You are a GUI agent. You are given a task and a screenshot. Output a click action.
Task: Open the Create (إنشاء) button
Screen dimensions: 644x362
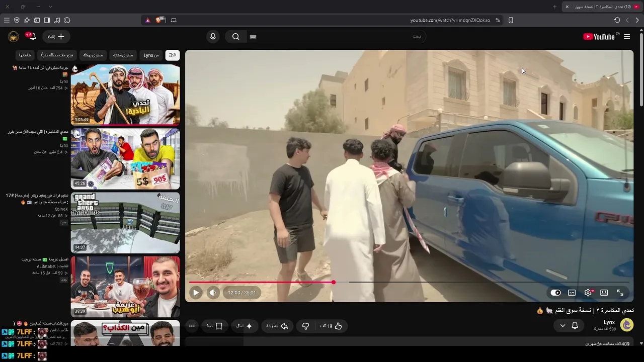(x=56, y=37)
